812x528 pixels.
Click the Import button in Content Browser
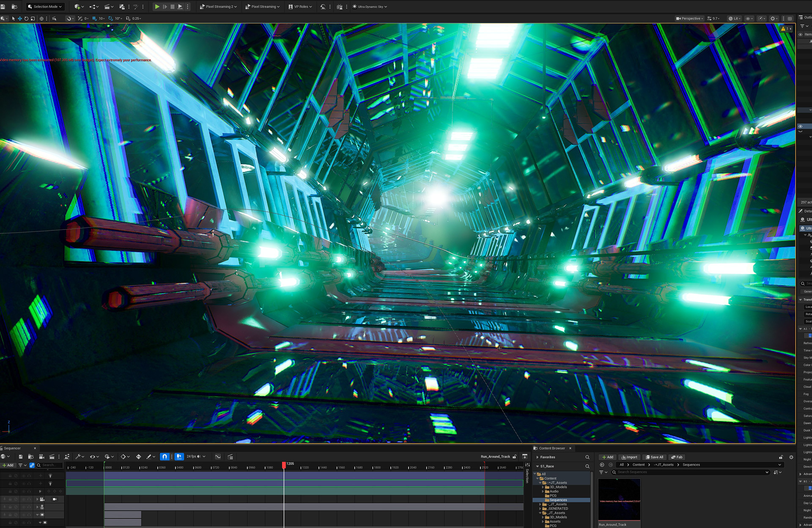tap(629, 457)
